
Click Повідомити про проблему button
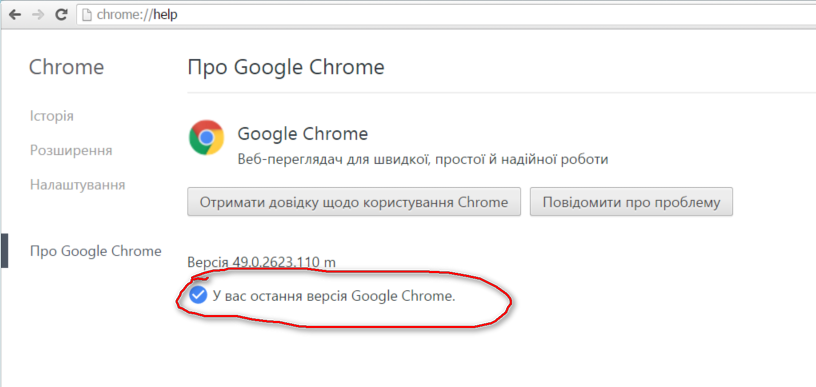(631, 202)
